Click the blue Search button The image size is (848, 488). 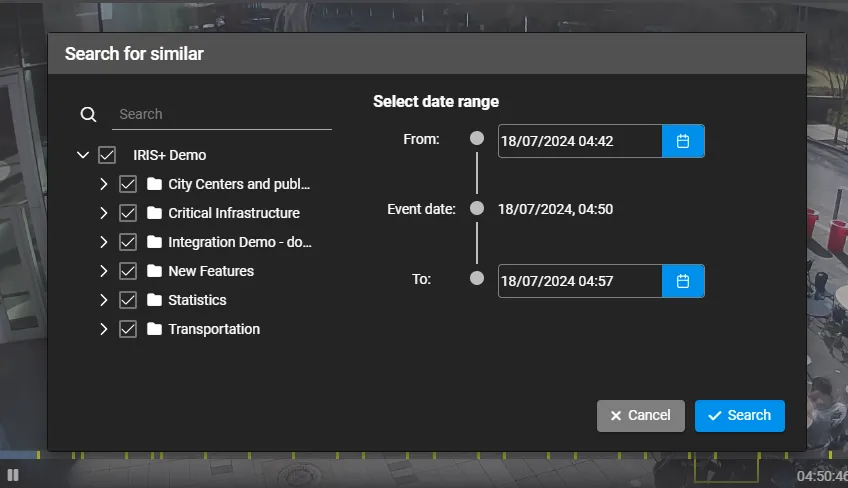coord(740,416)
